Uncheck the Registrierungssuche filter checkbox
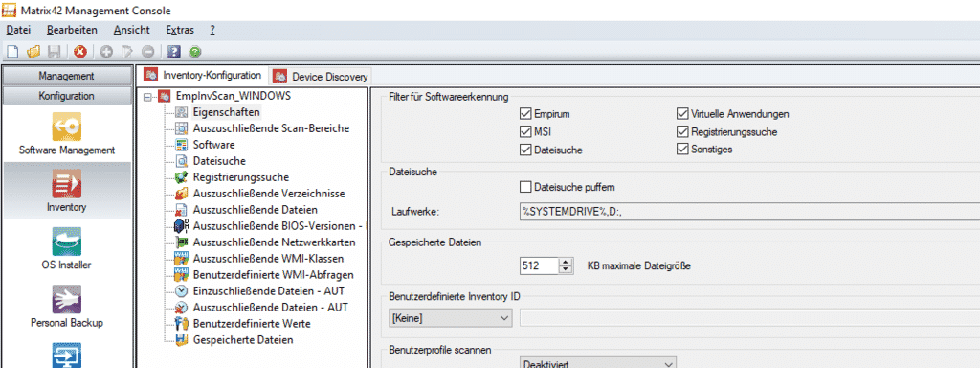This screenshot has height=368, width=980. [x=681, y=132]
